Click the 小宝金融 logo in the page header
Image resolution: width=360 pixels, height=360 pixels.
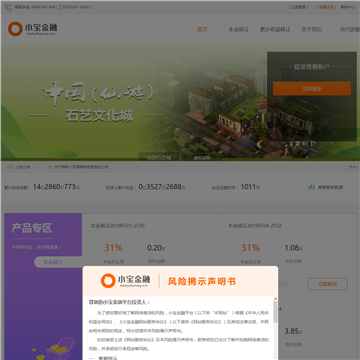[33, 29]
